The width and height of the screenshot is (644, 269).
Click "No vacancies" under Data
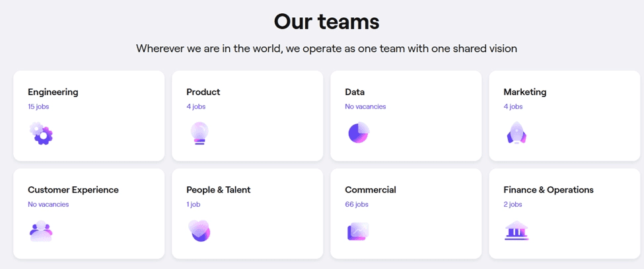pyautogui.click(x=365, y=106)
